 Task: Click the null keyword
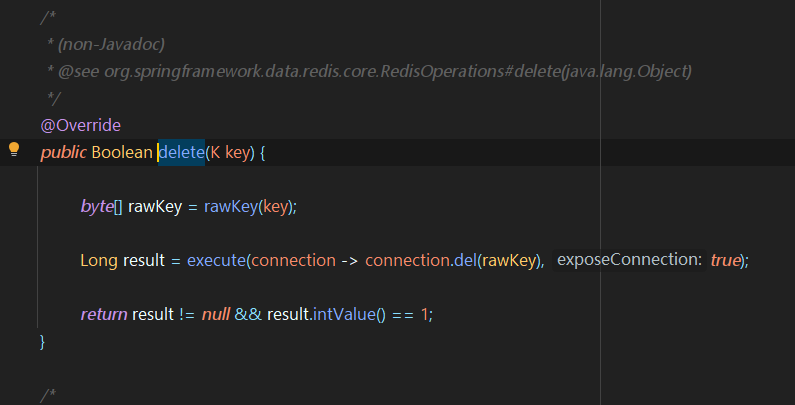(x=216, y=315)
